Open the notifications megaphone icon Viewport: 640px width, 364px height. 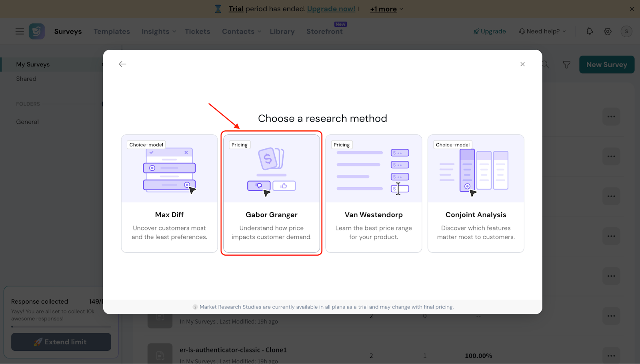tap(590, 31)
